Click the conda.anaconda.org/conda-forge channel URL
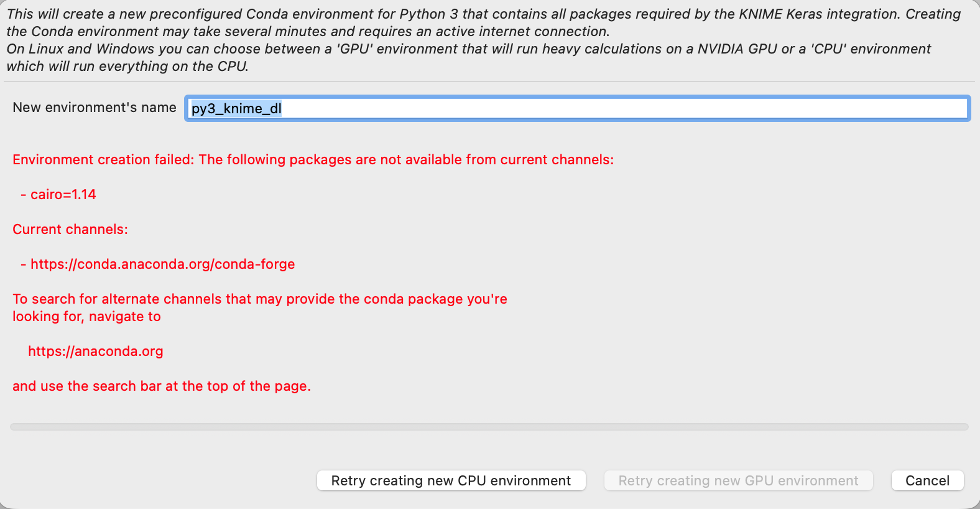This screenshot has height=509, width=980. (x=162, y=264)
